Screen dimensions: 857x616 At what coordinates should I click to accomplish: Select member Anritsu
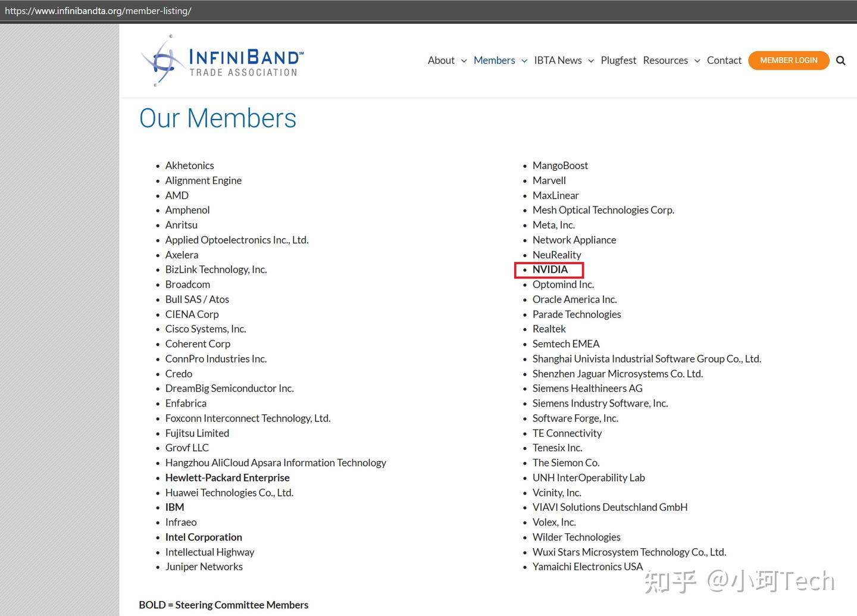(x=182, y=225)
